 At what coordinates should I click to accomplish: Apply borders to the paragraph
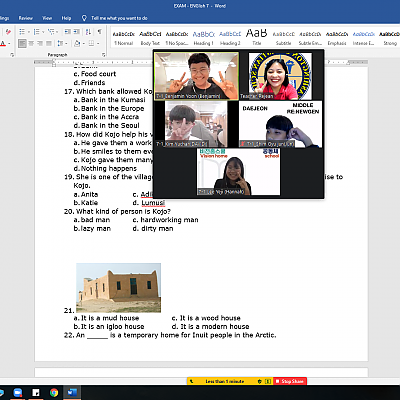click(91, 43)
